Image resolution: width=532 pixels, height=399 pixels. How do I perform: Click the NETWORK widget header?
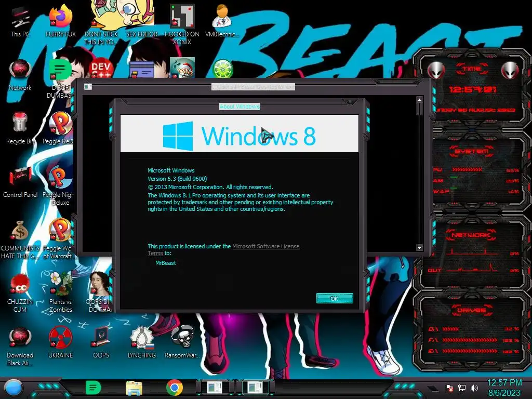tap(471, 235)
